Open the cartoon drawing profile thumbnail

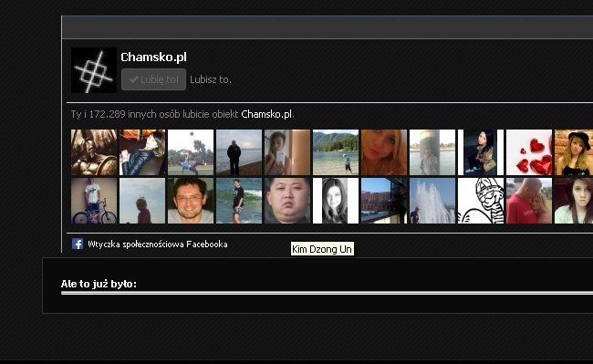coord(481,201)
